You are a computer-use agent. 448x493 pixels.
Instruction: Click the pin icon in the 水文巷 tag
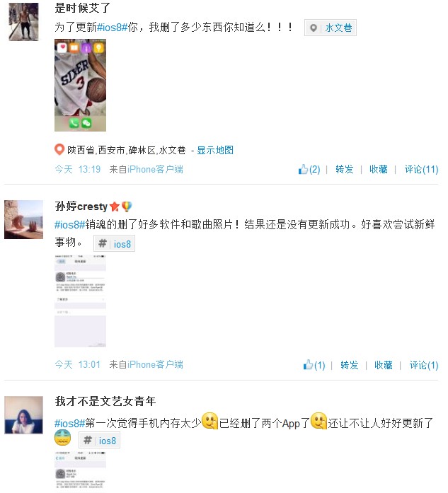[314, 28]
